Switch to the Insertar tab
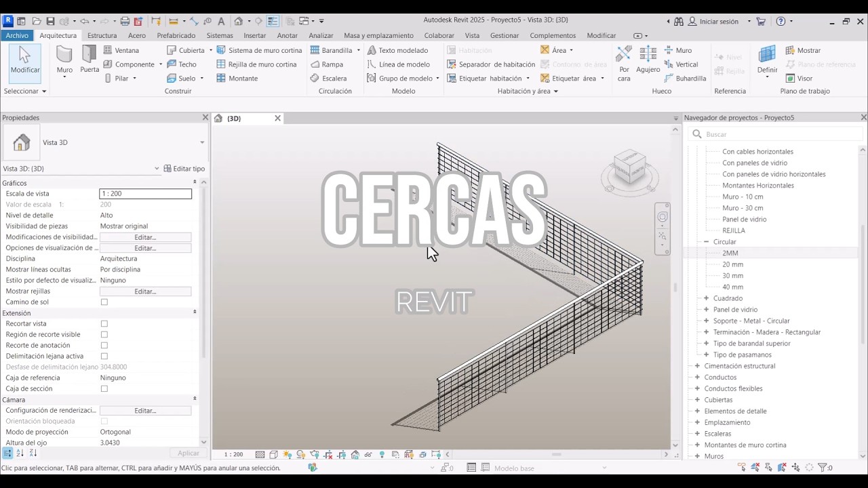868x488 pixels. tap(255, 35)
